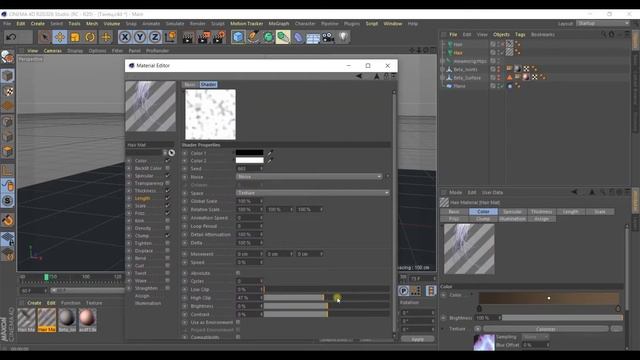This screenshot has height=360, width=640.
Task: Open the Thickness tab in Attribute Manager
Action: (541, 212)
